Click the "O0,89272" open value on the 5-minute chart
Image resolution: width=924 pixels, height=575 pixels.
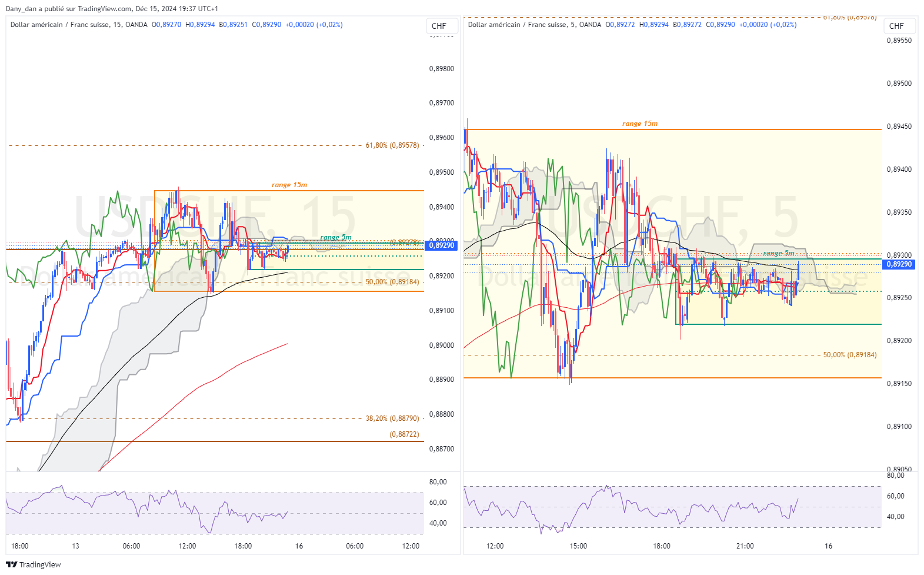621,25
